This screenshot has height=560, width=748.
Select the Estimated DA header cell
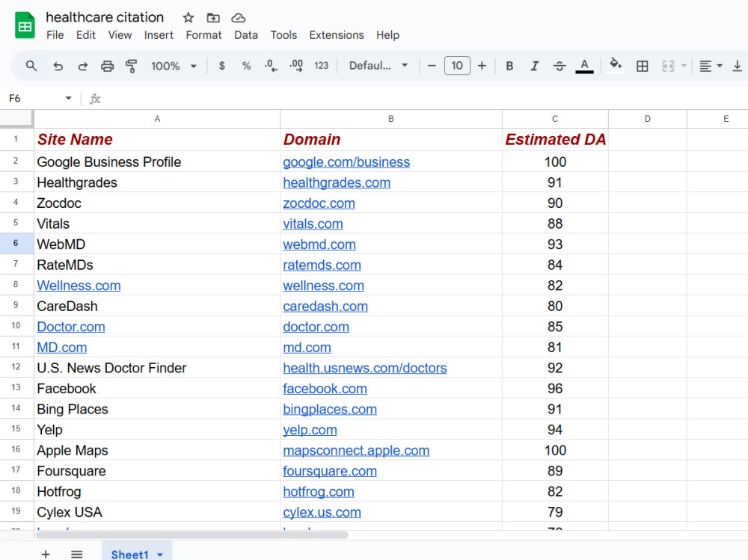coord(555,139)
